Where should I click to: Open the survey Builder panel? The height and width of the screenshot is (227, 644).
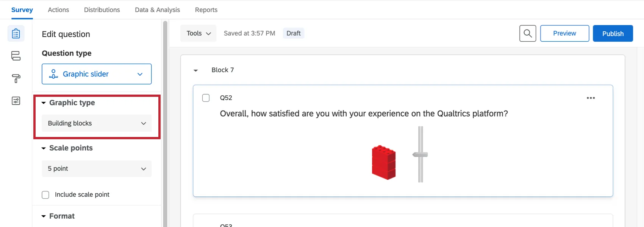point(16,33)
